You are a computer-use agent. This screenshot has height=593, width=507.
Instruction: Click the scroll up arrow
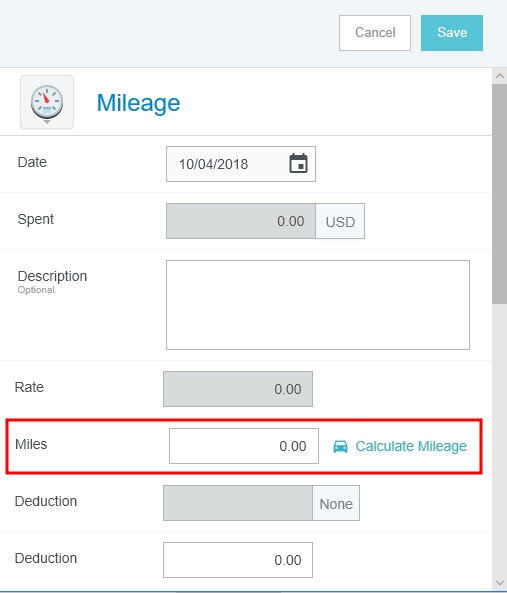499,76
